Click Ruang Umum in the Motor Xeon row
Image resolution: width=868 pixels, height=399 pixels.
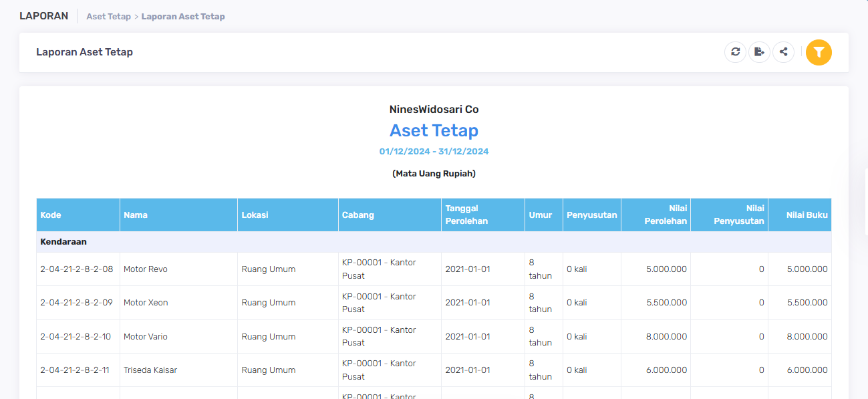(x=269, y=303)
